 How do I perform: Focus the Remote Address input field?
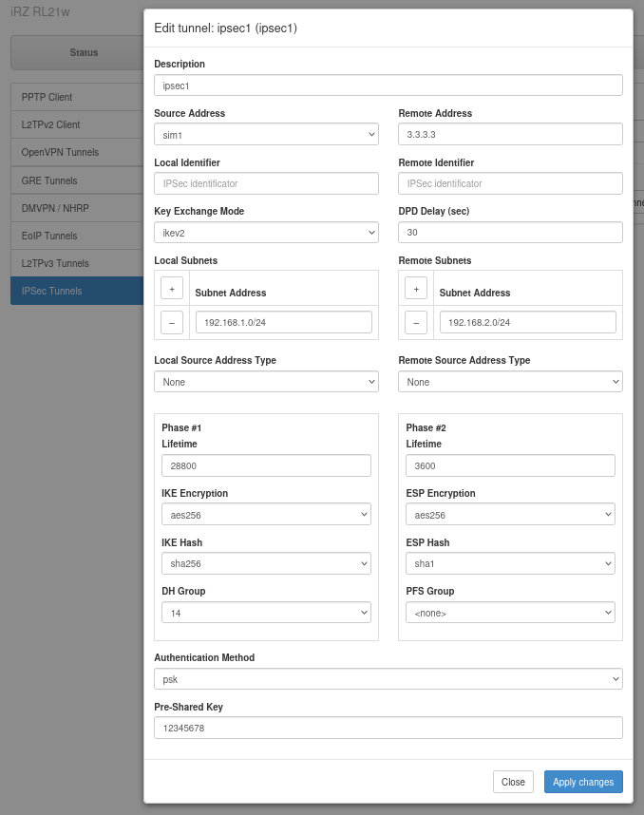click(510, 135)
